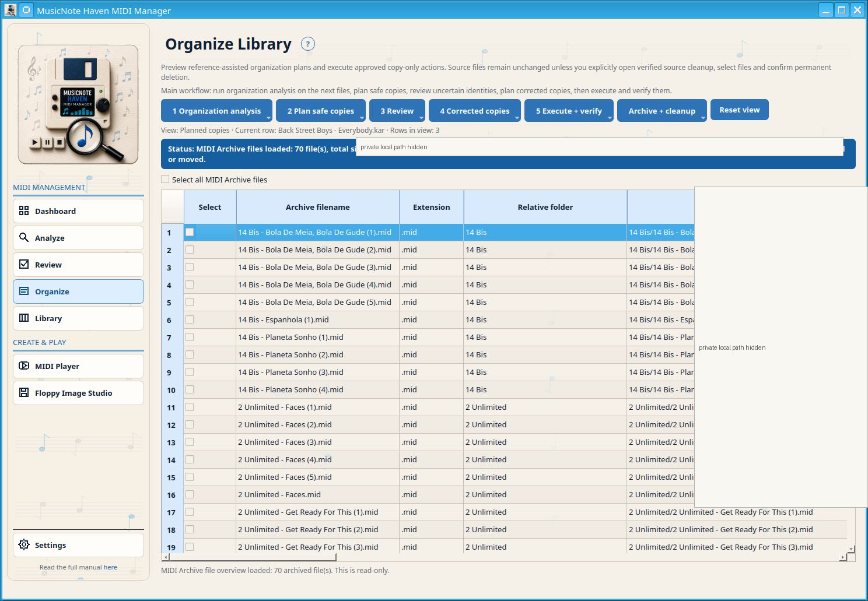Click the Analyze magnifier icon
Screen dimensions: 868x601
coord(24,237)
